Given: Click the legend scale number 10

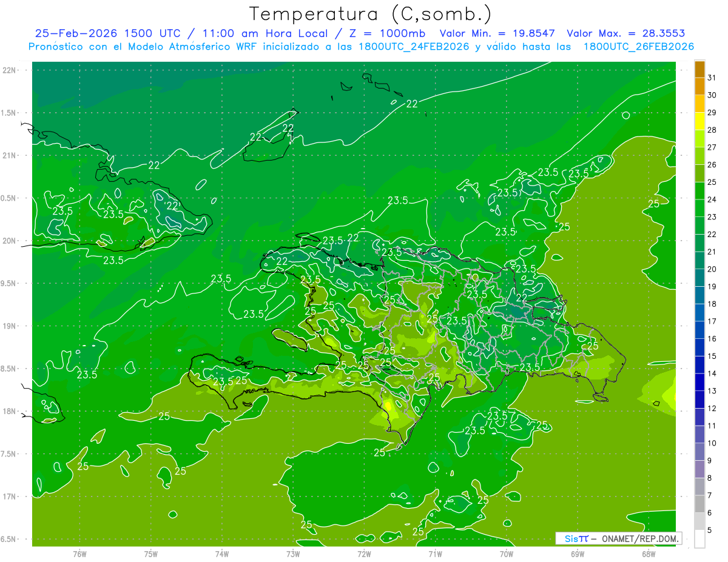Looking at the screenshot, I should [712, 443].
